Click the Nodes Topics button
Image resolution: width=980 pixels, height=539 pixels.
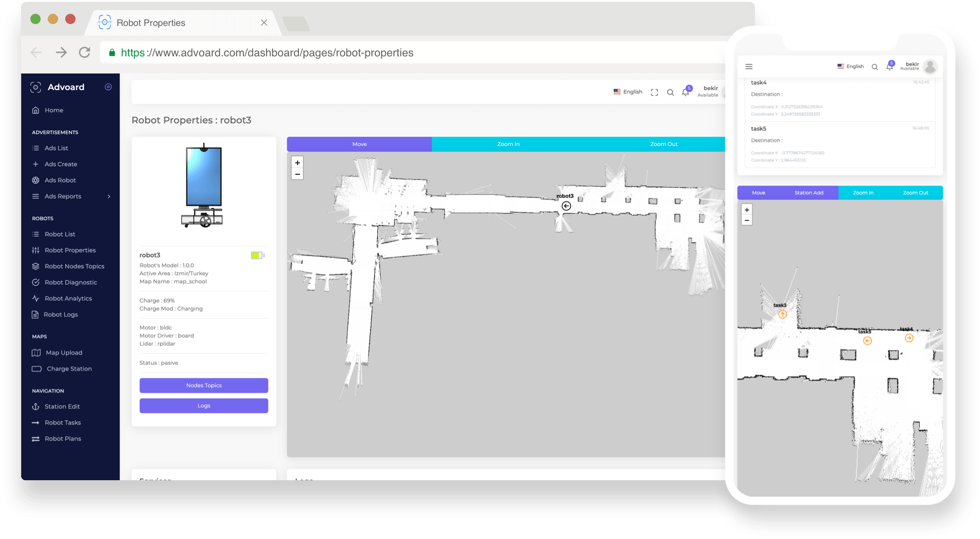[204, 385]
